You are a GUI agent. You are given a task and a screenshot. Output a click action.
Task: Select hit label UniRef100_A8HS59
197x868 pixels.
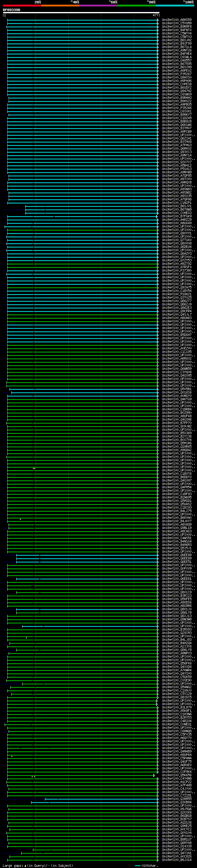pyautogui.click(x=177, y=20)
